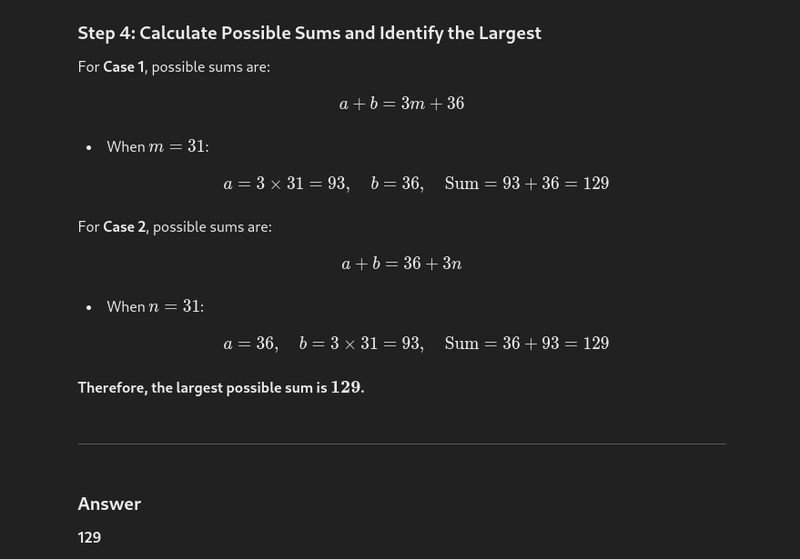Viewport: 800px width, 559px height.
Task: Click the bold 'Case 2' text
Action: tap(124, 227)
